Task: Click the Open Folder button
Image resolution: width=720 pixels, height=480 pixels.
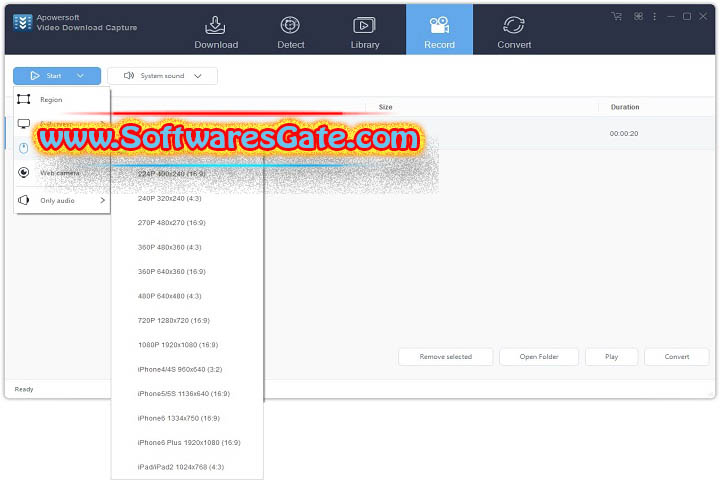Action: tap(539, 357)
